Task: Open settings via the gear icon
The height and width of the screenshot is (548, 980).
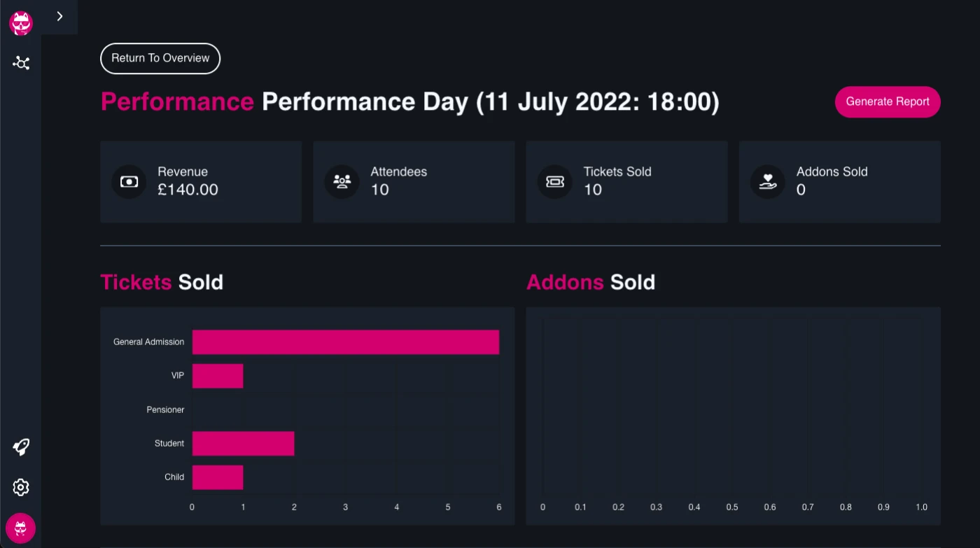Action: pos(21,487)
